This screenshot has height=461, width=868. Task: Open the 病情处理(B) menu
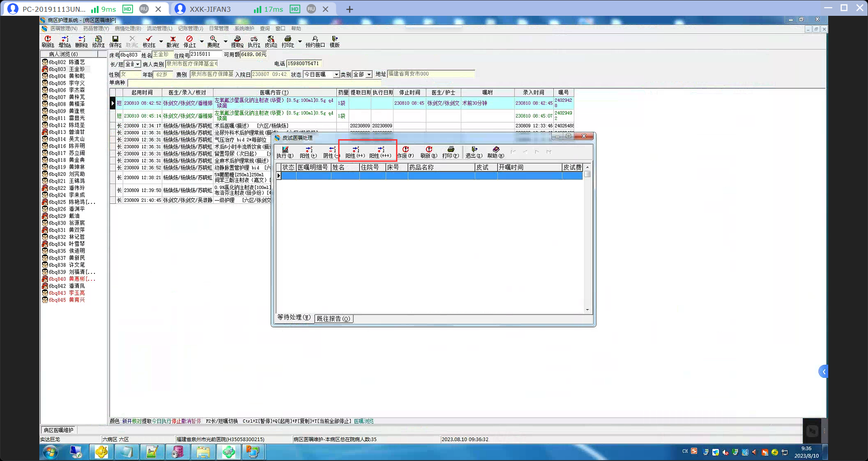(128, 28)
